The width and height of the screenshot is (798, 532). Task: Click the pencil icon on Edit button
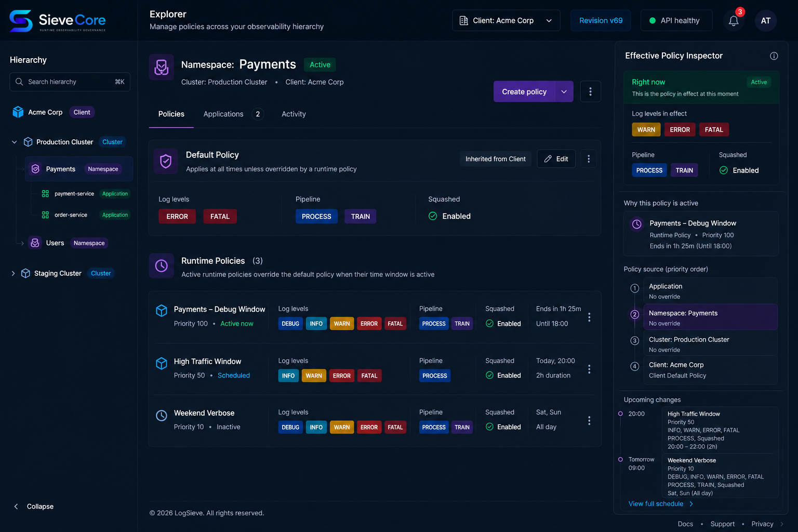[548, 159]
